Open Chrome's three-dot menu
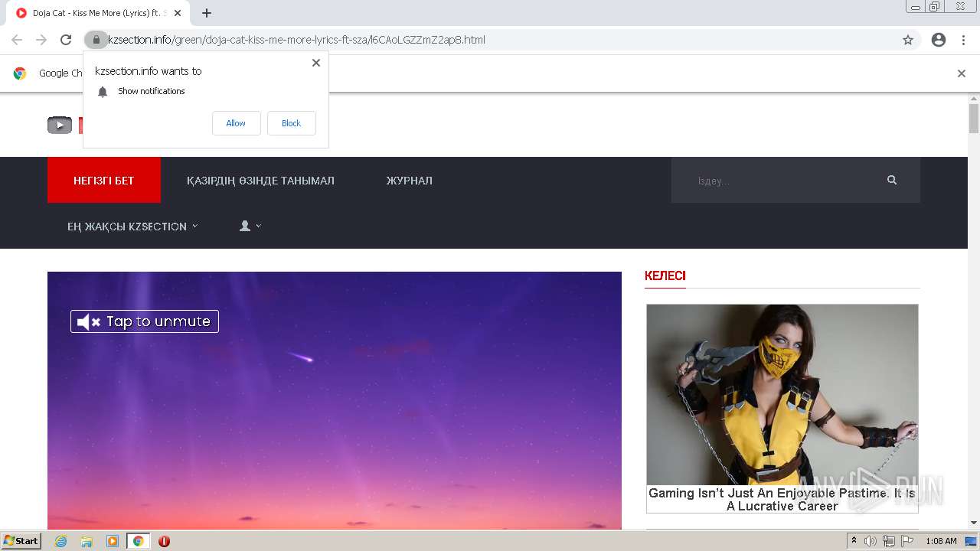 tap(964, 40)
